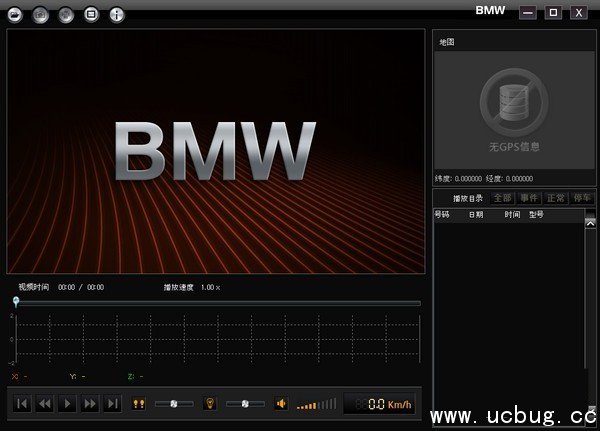Skip to the next video file
Screen dimensions: 600x431
113,403
